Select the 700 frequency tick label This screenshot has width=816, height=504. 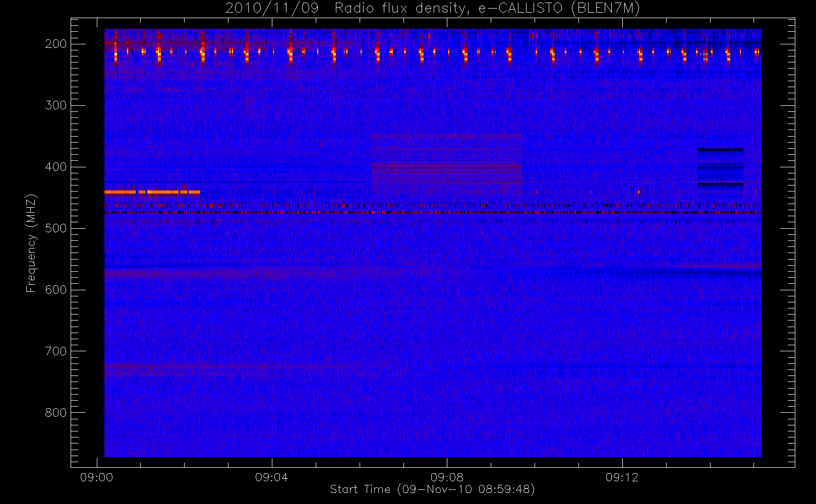click(x=56, y=351)
